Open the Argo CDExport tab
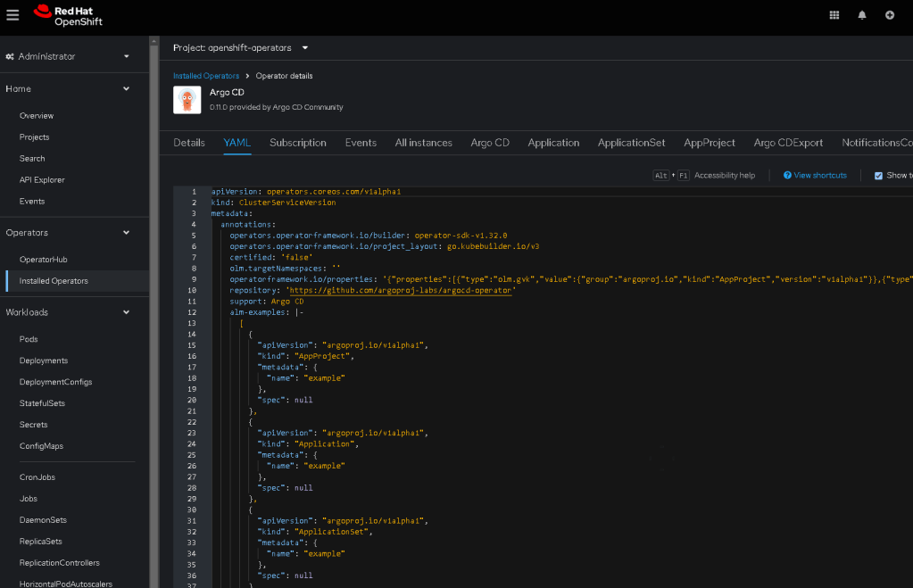 pos(788,143)
